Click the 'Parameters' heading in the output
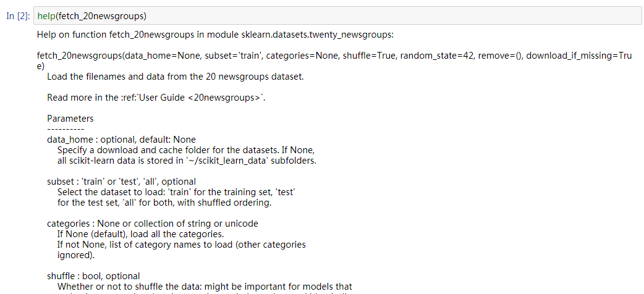 [70, 119]
